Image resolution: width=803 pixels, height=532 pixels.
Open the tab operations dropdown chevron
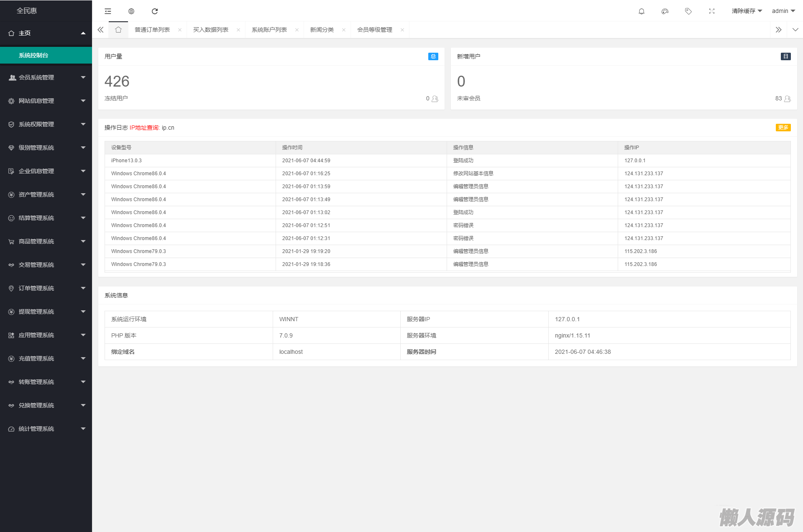point(795,30)
